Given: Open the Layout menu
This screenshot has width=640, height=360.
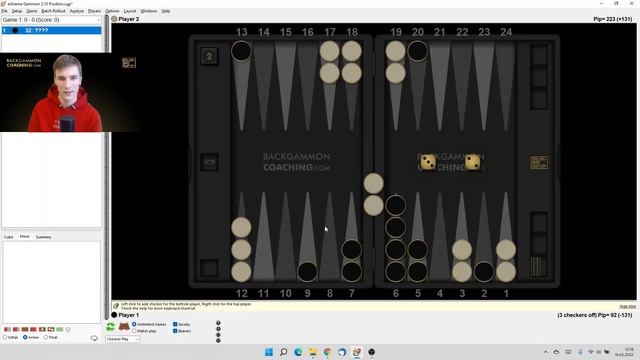Looking at the screenshot, I should (130, 11).
